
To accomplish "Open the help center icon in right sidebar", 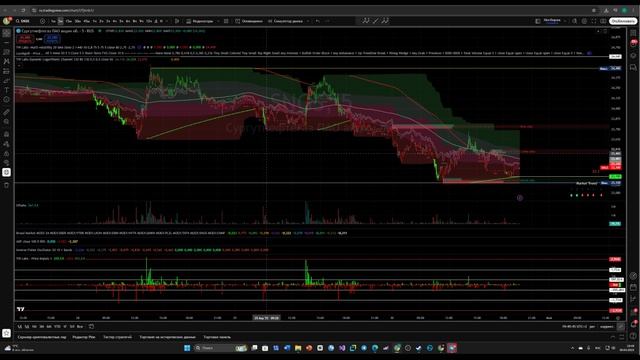I will tap(633, 336).
